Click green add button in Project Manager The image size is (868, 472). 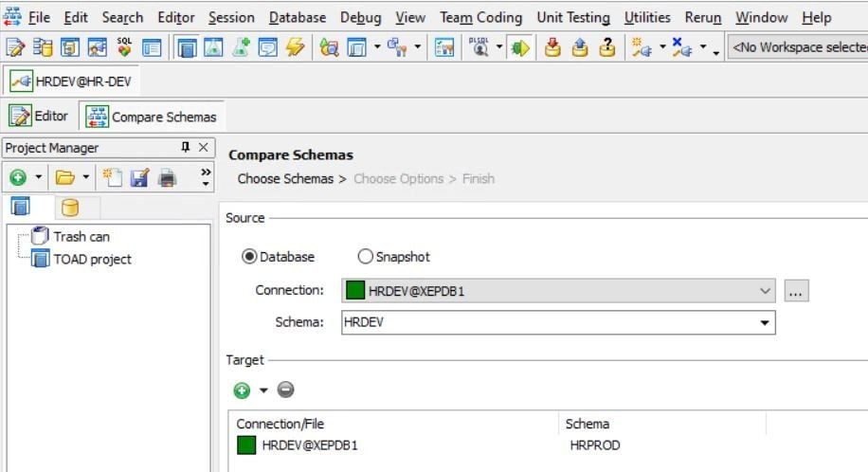coord(18,177)
